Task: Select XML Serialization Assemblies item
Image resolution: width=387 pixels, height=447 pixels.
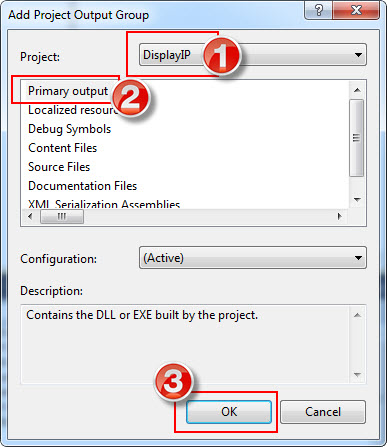Action: tap(104, 204)
